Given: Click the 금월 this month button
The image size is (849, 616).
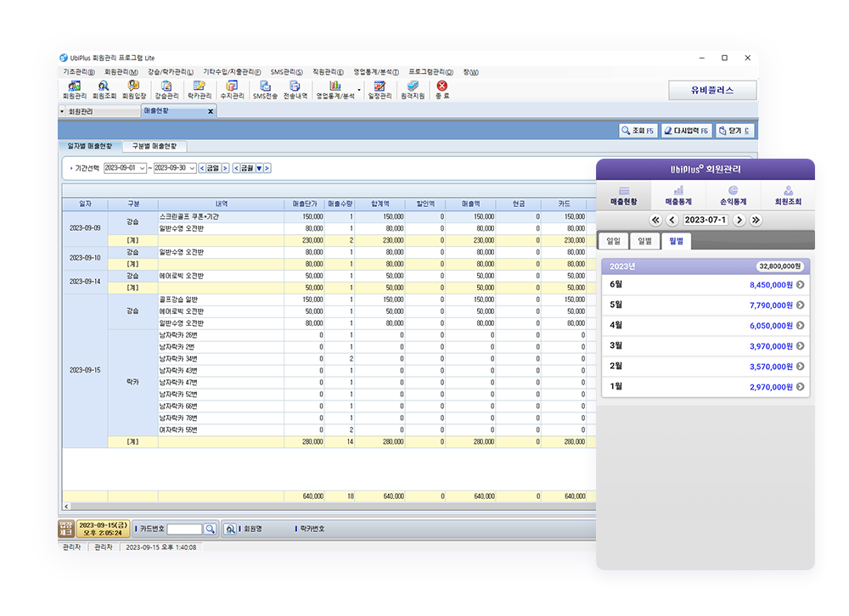Looking at the screenshot, I should point(247,168).
